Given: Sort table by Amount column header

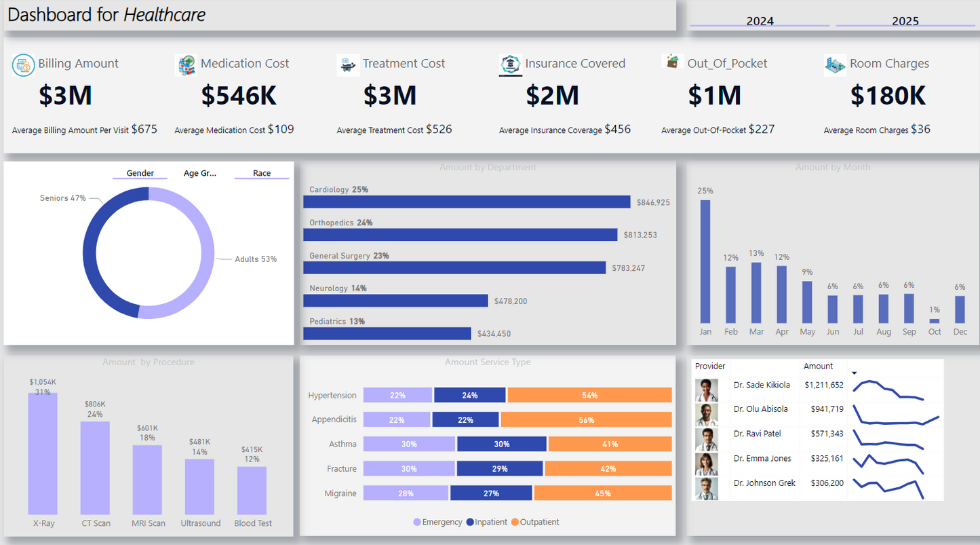Looking at the screenshot, I should pos(818,366).
